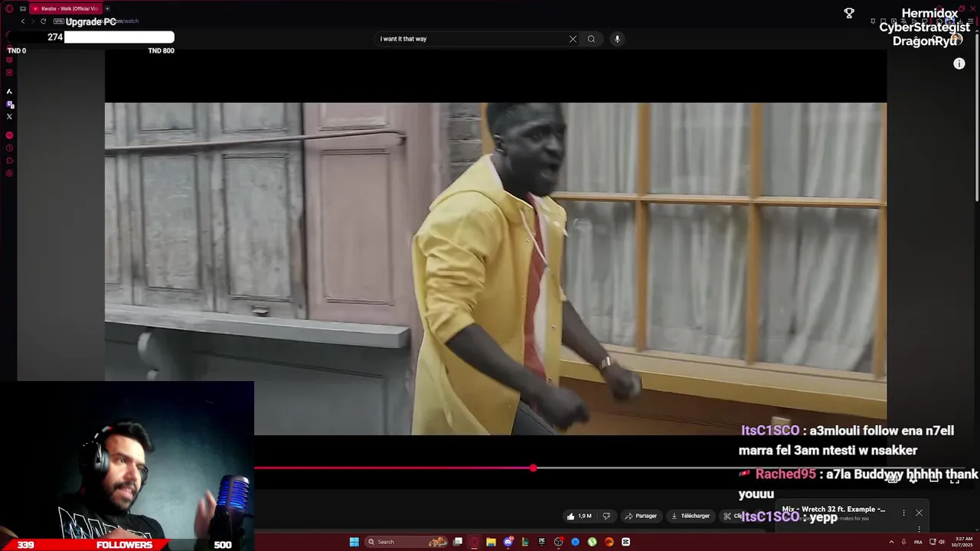Open the red player icon in sidebar

point(9,135)
